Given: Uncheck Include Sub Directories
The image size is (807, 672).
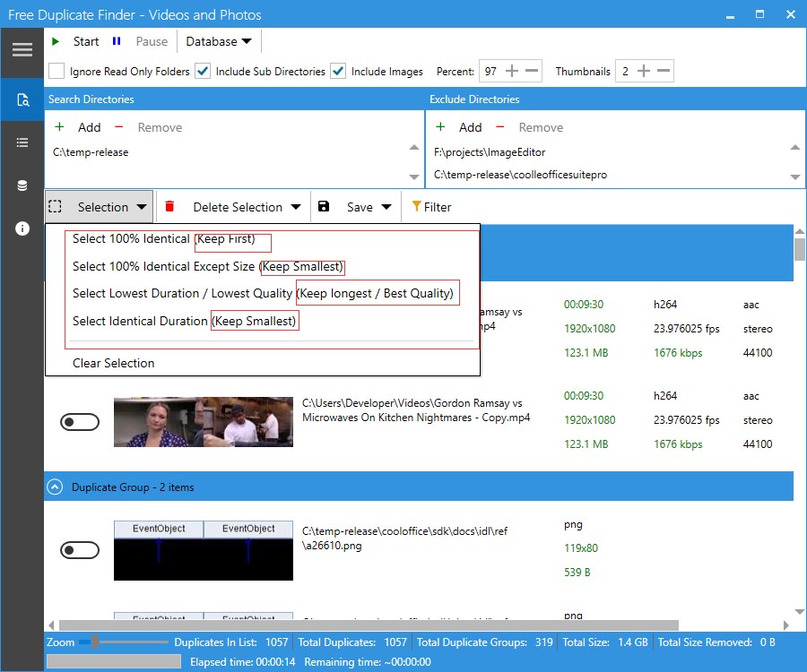Looking at the screenshot, I should pyautogui.click(x=203, y=71).
